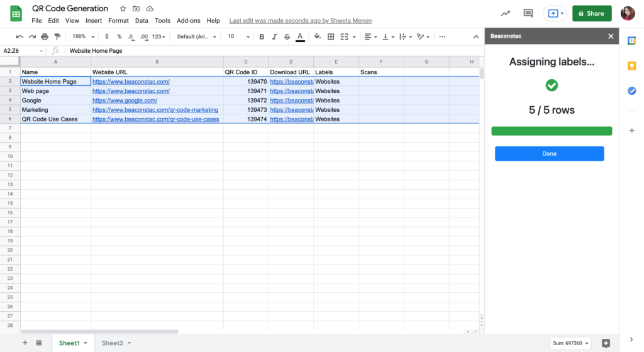Format as currency with dollar icon
The image size is (644, 352).
[107, 36]
